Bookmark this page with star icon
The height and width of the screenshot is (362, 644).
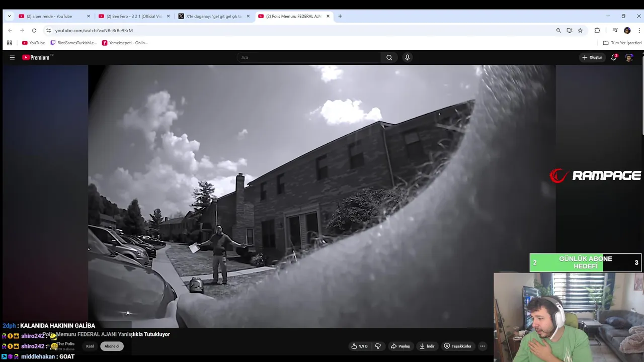580,30
